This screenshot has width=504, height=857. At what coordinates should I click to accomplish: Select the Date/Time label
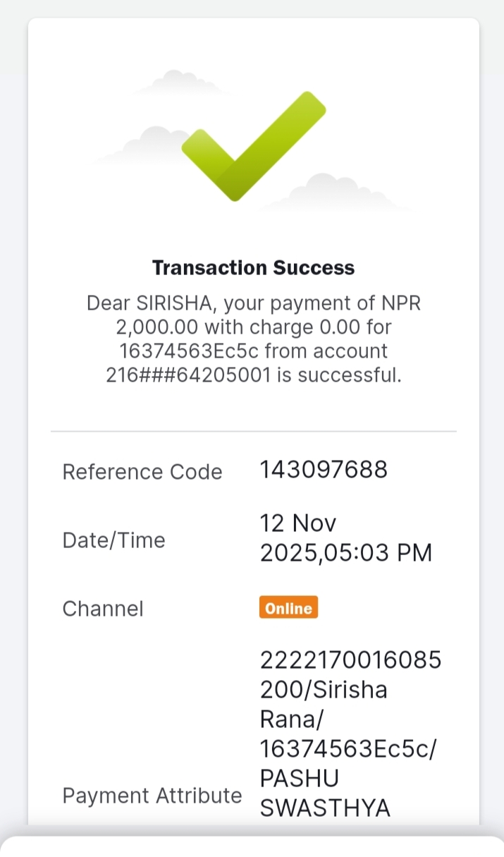pyautogui.click(x=114, y=540)
